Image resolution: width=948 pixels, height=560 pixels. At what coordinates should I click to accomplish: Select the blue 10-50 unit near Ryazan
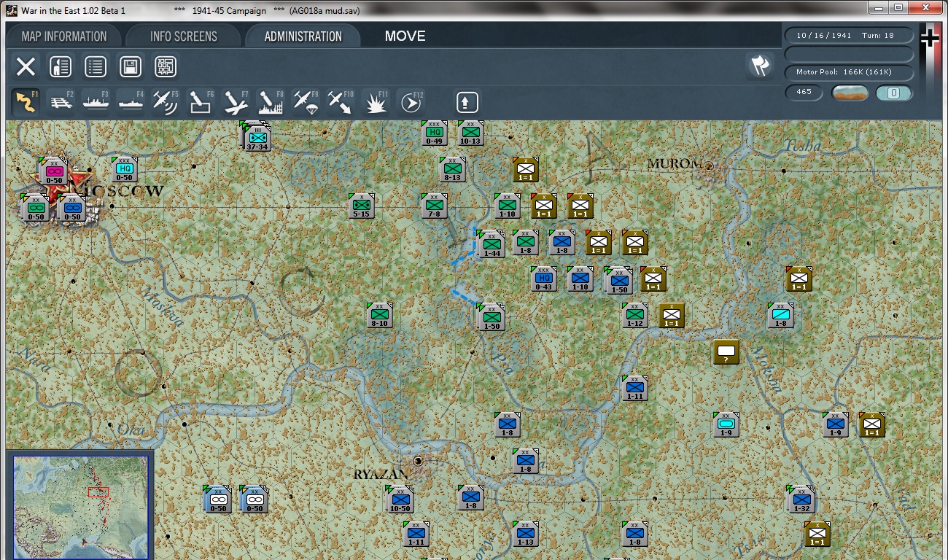tap(400, 499)
